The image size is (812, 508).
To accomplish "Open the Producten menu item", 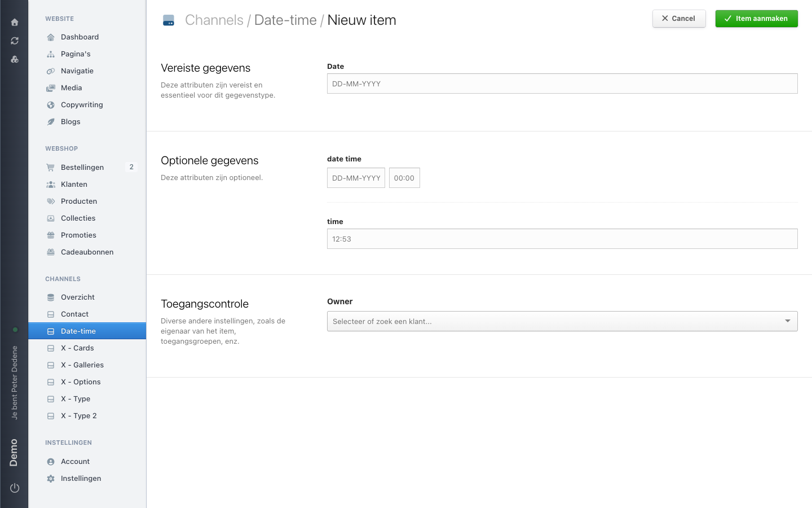I will coord(79,202).
